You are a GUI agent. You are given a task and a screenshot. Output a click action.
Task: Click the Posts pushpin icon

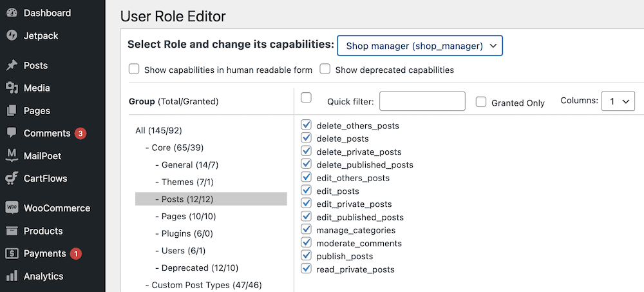point(12,65)
